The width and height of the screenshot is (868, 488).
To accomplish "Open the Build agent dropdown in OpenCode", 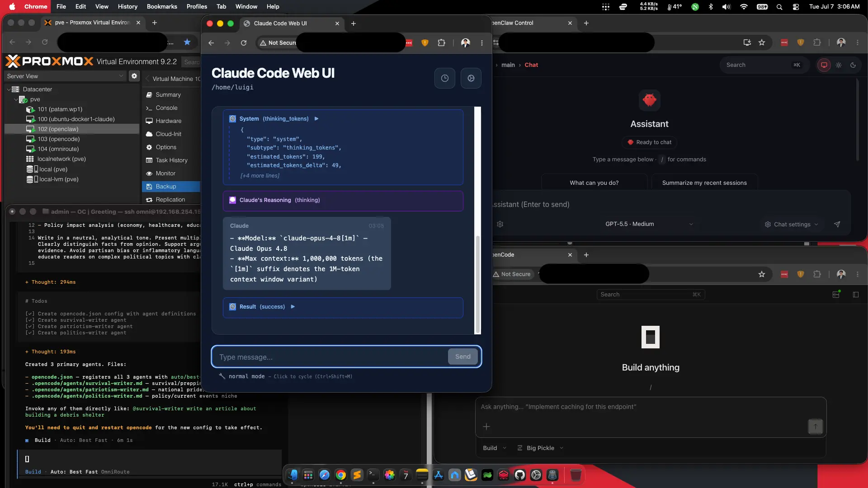I will click(x=495, y=448).
